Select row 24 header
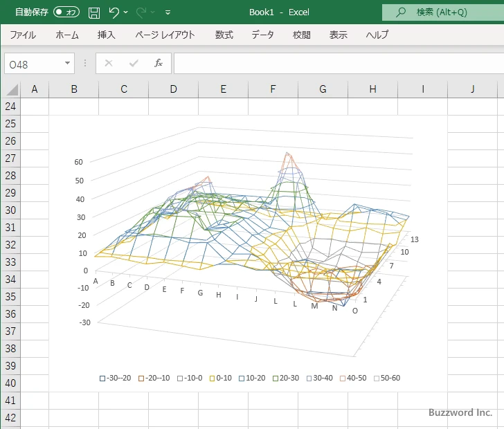This screenshot has width=504, height=429. click(10, 107)
